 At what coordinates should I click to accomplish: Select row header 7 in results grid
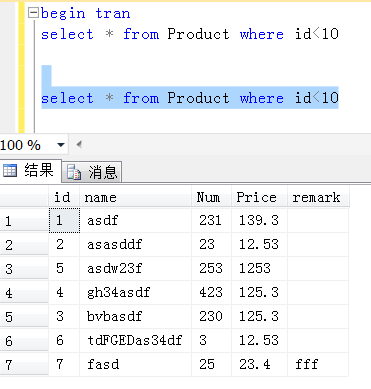coord(24,365)
